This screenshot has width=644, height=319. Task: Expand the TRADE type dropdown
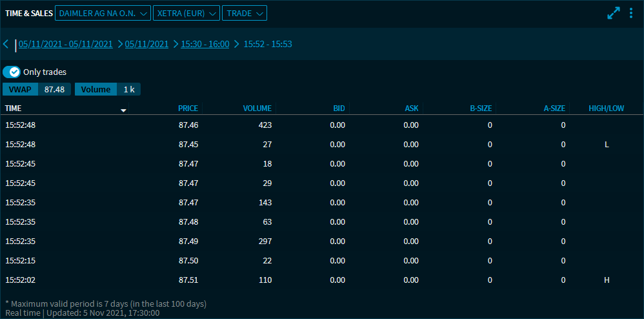(245, 13)
